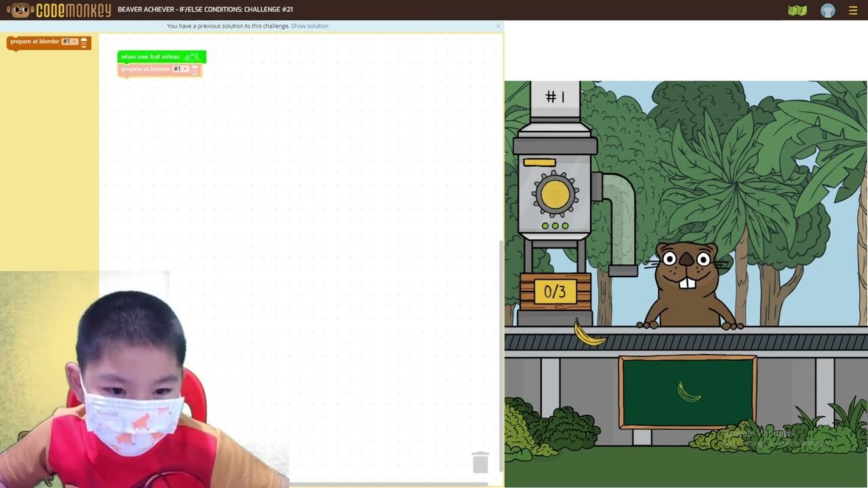Click the Show solution link
The height and width of the screenshot is (488, 868).
click(x=309, y=26)
